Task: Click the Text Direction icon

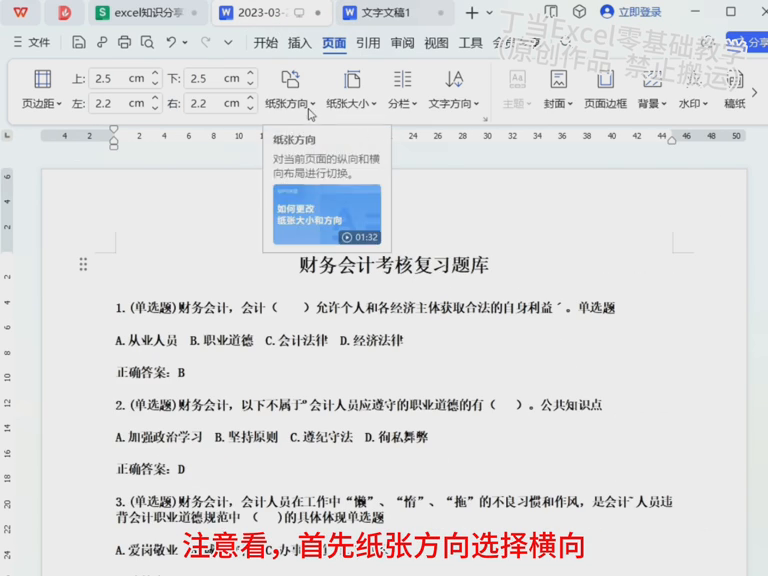Action: click(x=454, y=79)
